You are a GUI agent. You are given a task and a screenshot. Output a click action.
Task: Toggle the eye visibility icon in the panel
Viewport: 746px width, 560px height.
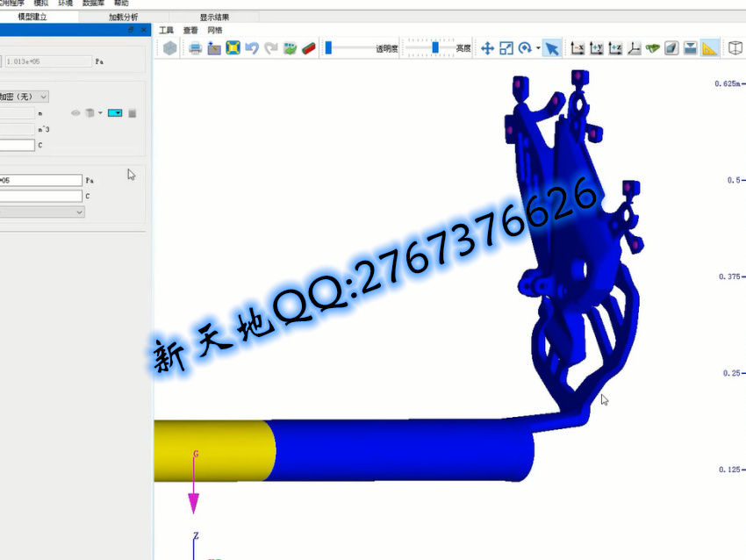click(75, 113)
